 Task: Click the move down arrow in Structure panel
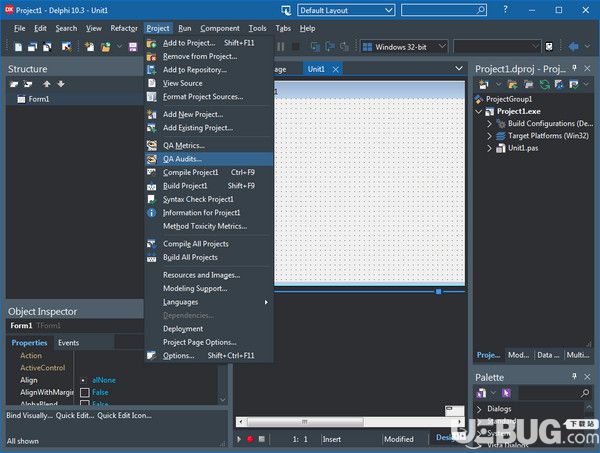[x=61, y=84]
